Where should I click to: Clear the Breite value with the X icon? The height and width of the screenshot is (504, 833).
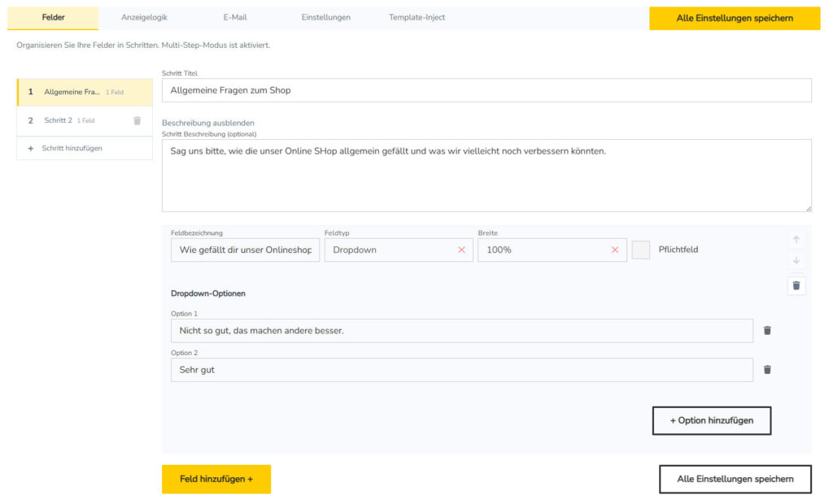point(615,250)
